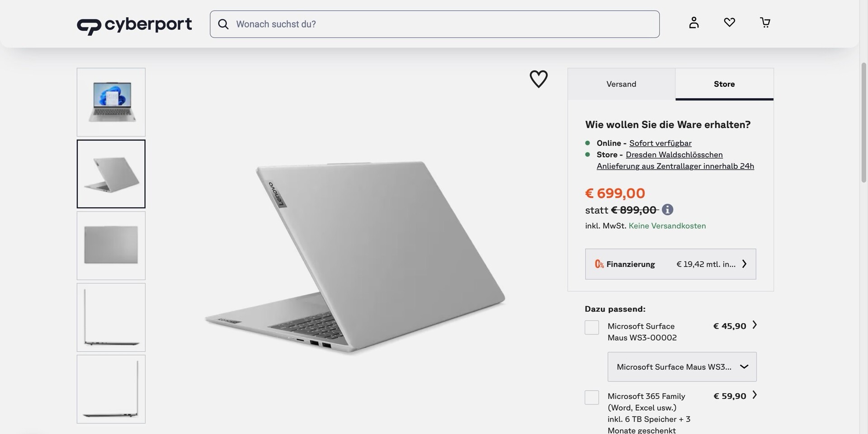Image resolution: width=868 pixels, height=434 pixels.
Task: Expand Microsoft 365 Family details arrow
Action: 754,395
